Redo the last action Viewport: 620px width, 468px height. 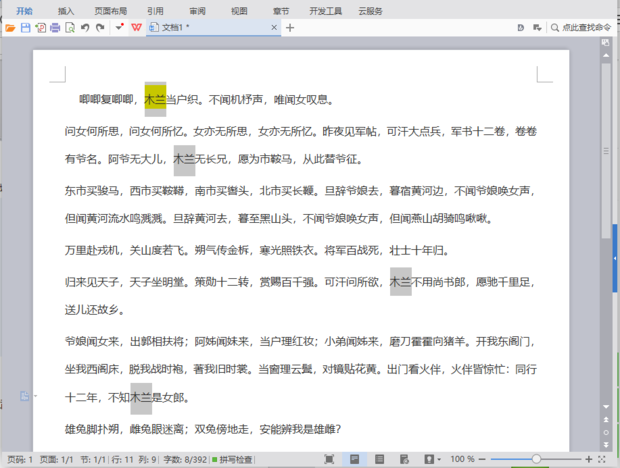click(100, 28)
